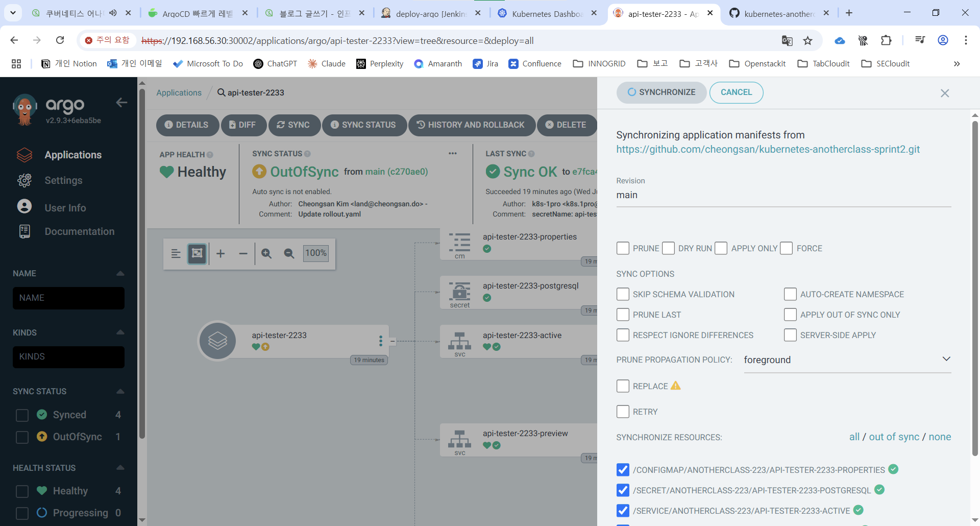Open User Info in the sidebar
Screen dimensions: 980x526
coord(65,207)
